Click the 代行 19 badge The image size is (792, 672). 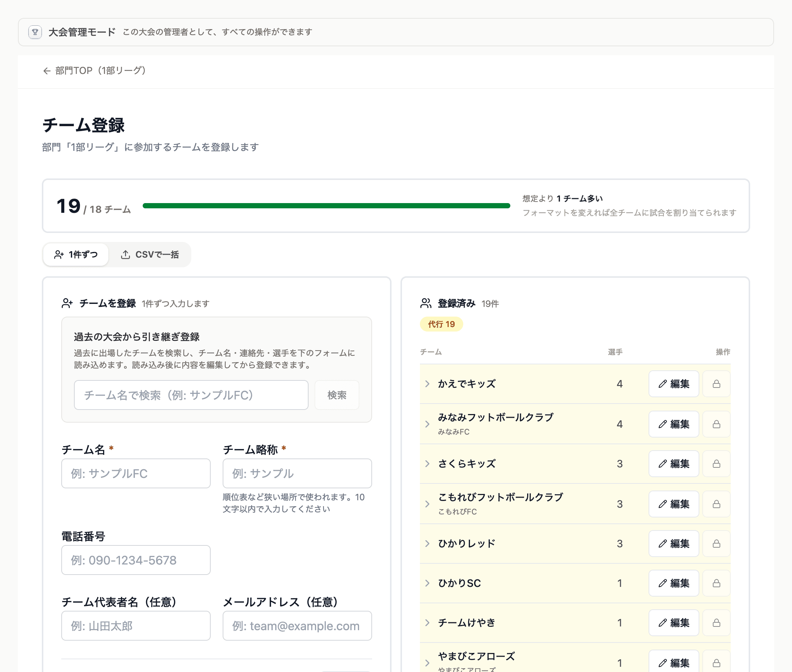click(x=441, y=324)
